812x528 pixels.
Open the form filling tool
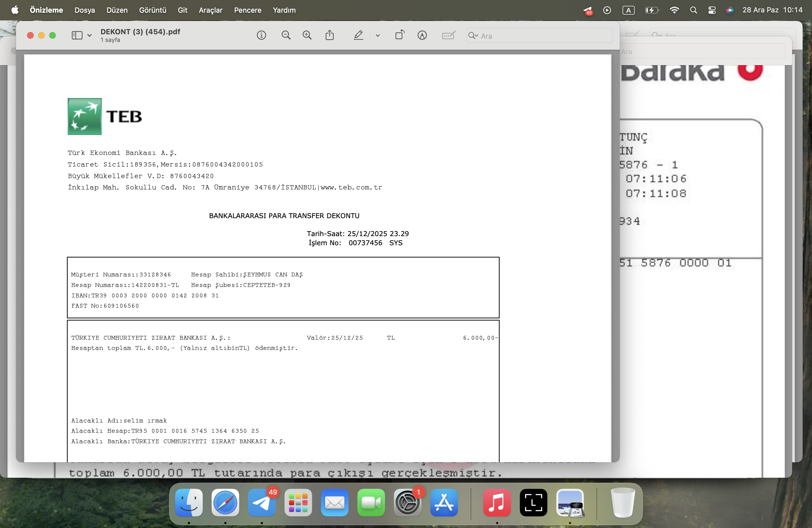point(448,35)
